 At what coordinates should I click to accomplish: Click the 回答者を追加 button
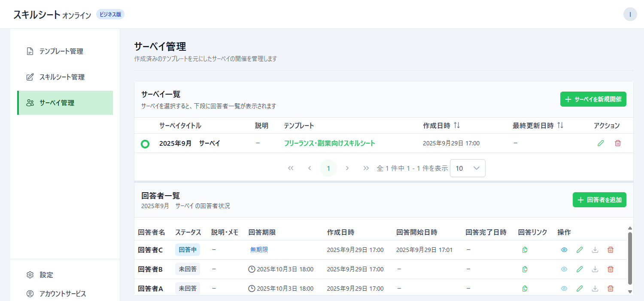point(599,200)
